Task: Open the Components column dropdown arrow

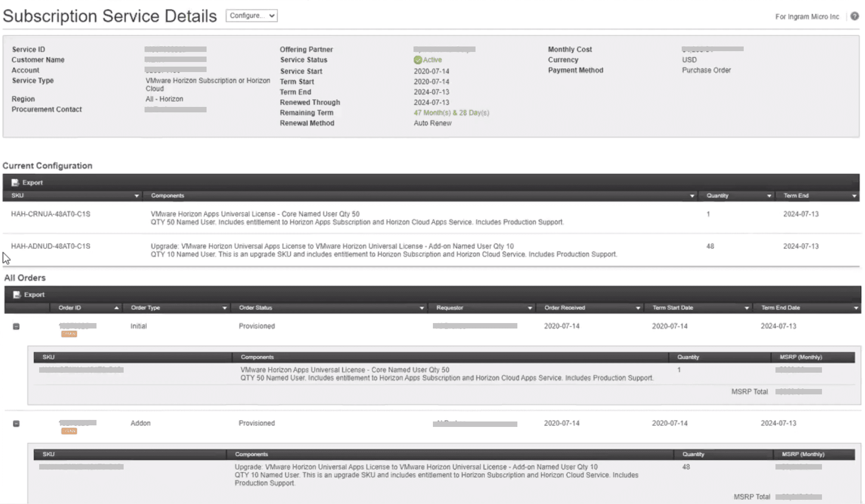Action: pos(692,196)
